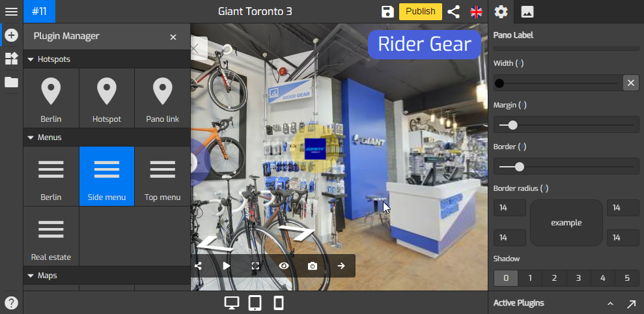This screenshot has width=644, height=314.
Task: Select shadow level 4
Action: [x=602, y=278]
